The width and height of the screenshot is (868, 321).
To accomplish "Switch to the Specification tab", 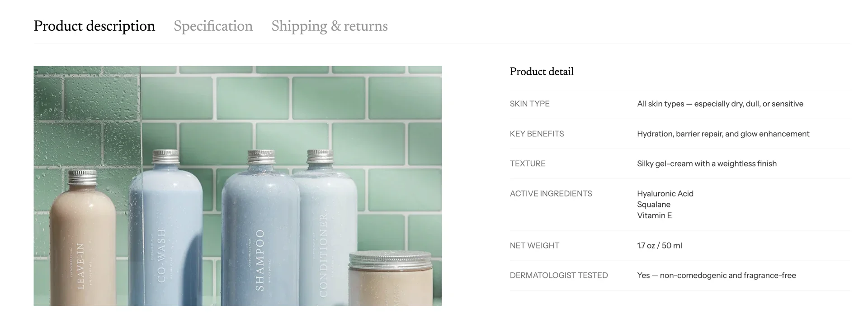I will [213, 26].
